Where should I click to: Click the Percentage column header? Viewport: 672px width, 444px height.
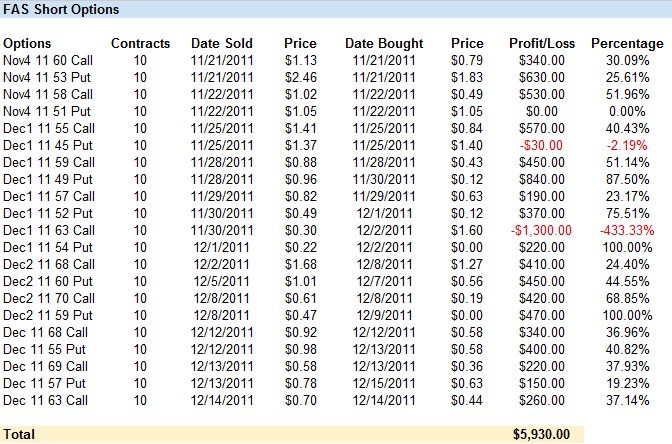click(x=627, y=44)
